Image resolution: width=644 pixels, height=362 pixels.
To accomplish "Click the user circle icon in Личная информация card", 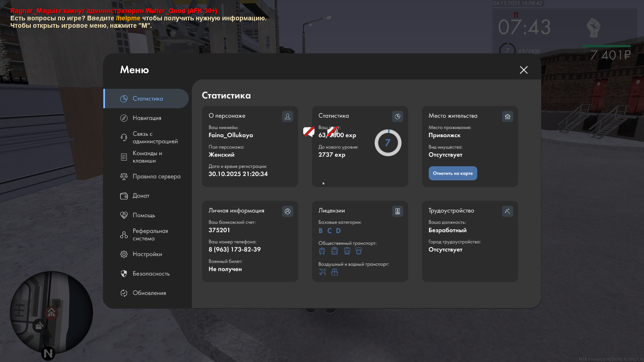I will (x=287, y=211).
